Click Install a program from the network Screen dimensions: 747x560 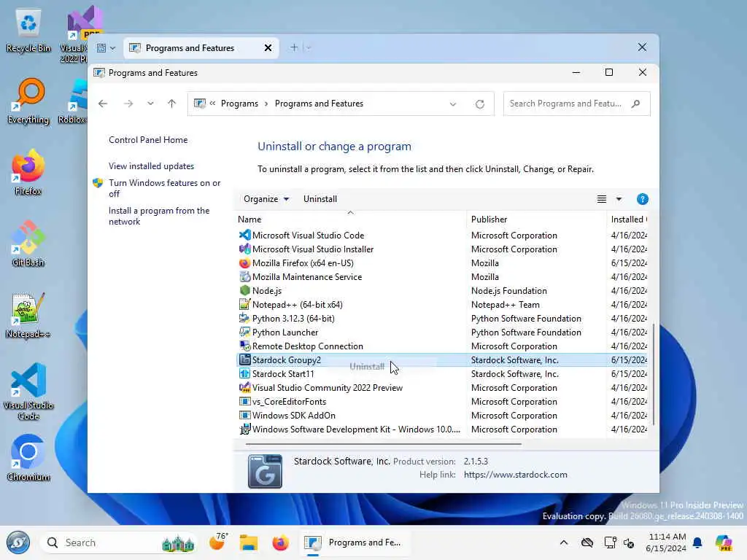pos(159,216)
